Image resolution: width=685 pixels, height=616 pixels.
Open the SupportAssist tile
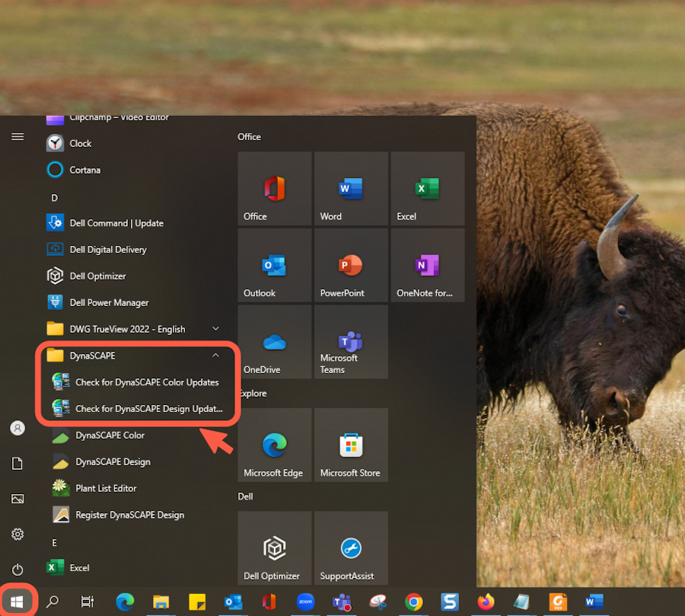coord(351,548)
